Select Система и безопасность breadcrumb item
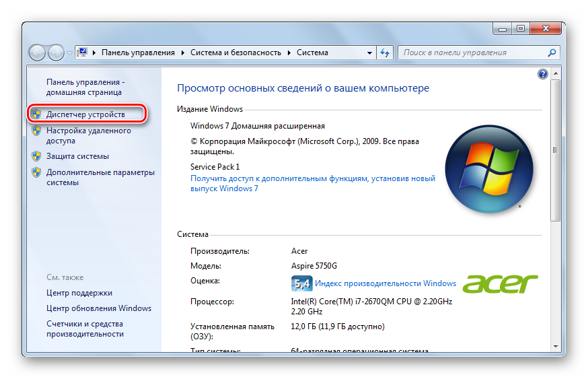Image resolution: width=588 pixels, height=379 pixels. coord(237,53)
